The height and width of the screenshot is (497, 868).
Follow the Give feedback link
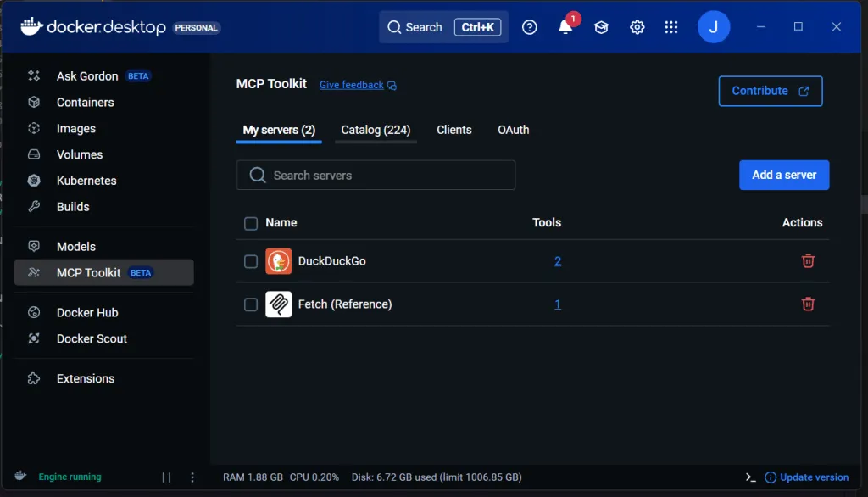(352, 85)
